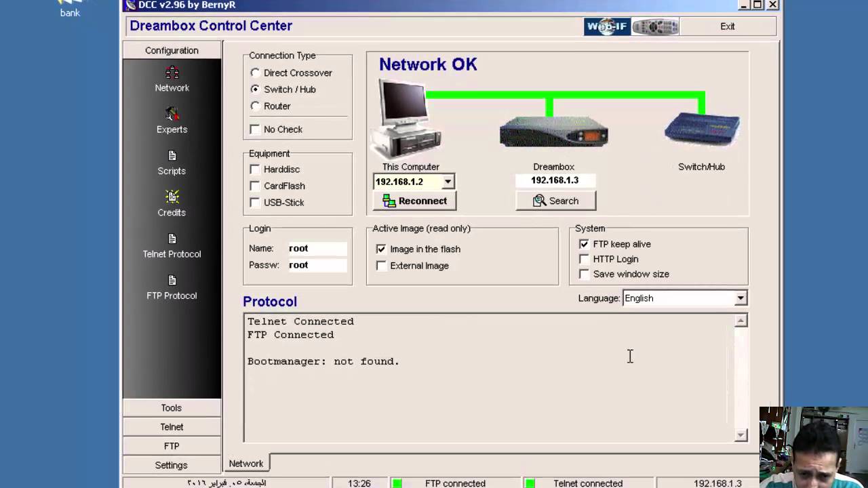Open the Credits icon
The height and width of the screenshot is (488, 868).
(172, 197)
